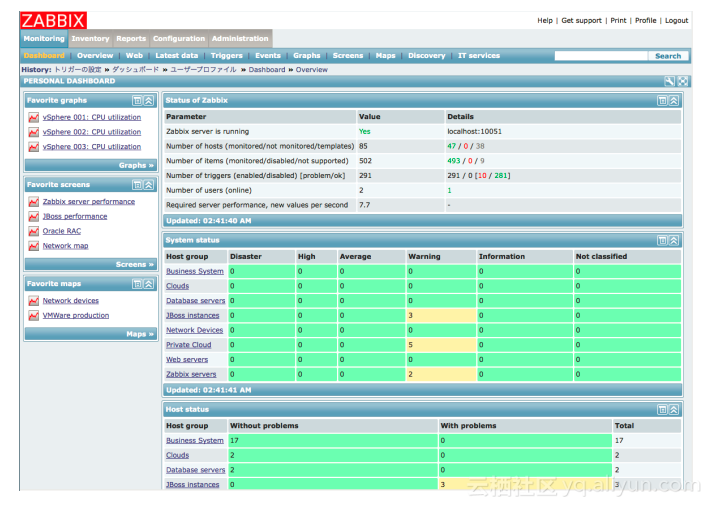Open the Events submenu item
Image resolution: width=712 pixels, height=508 pixels.
268,56
